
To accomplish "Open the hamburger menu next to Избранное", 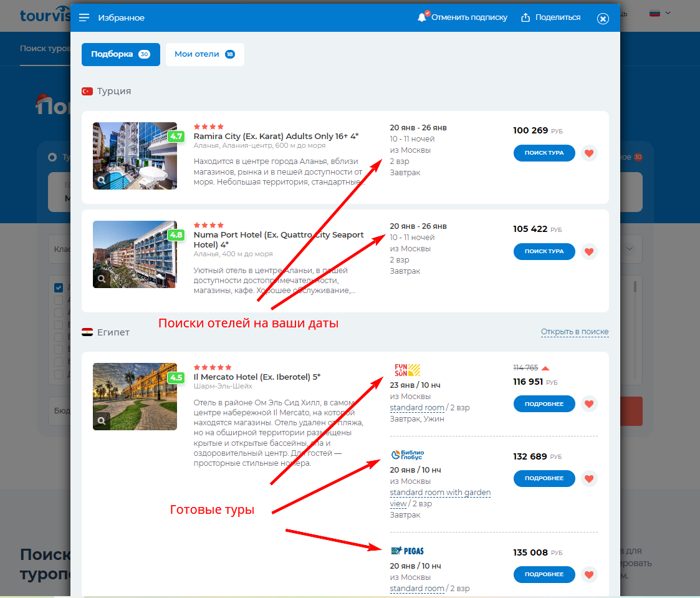I will click(x=84, y=17).
